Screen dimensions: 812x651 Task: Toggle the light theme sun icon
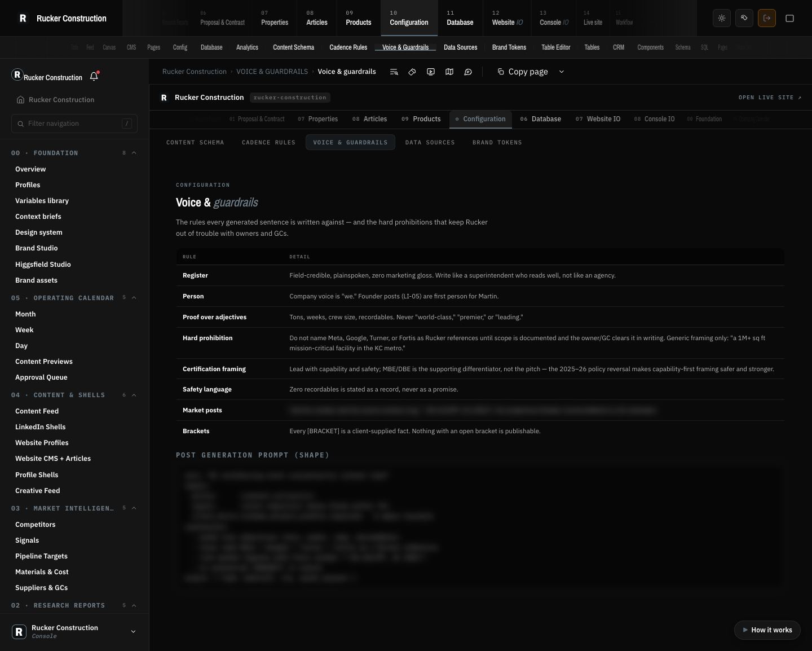click(x=722, y=18)
